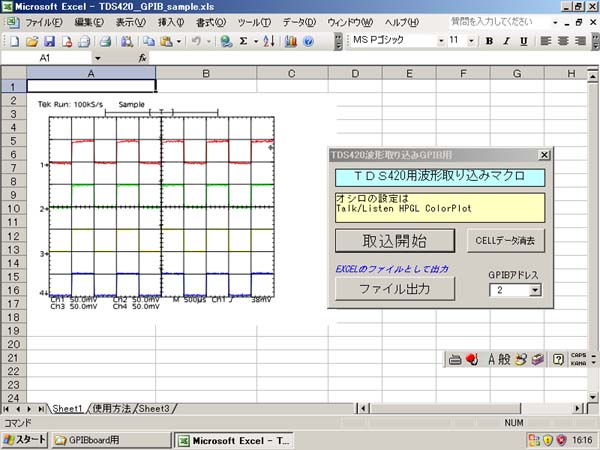
Task: Open the GPIB address combo box
Action: click(x=535, y=290)
